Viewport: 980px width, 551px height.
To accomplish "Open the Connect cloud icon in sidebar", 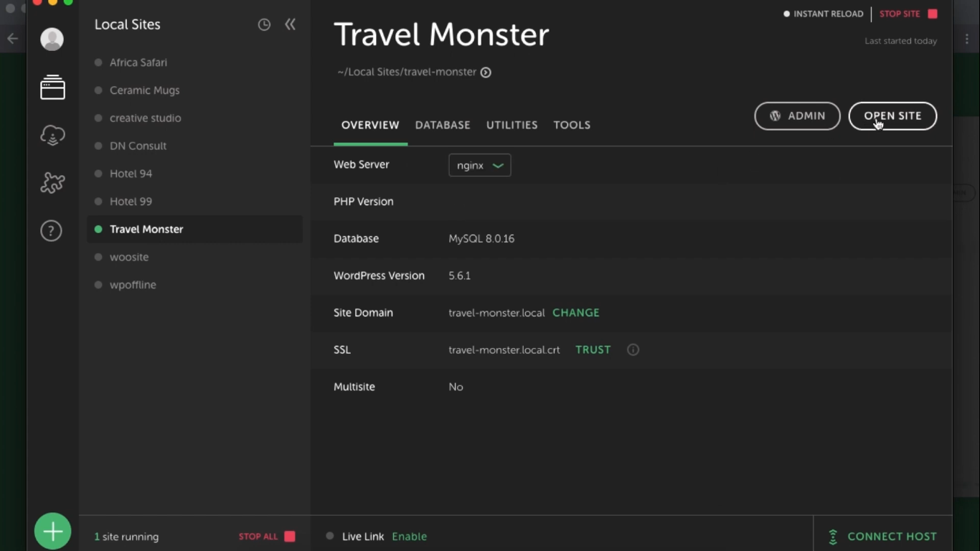I will (52, 135).
